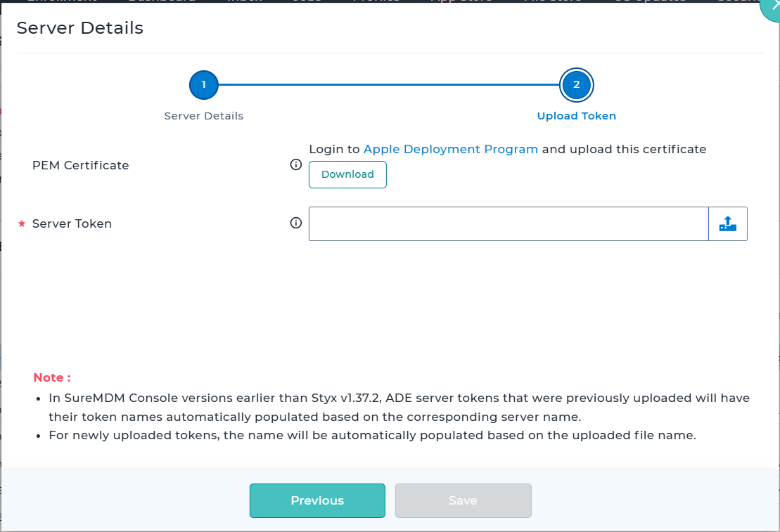Click the info icon next to Server Token
The image size is (780, 532).
(x=296, y=223)
